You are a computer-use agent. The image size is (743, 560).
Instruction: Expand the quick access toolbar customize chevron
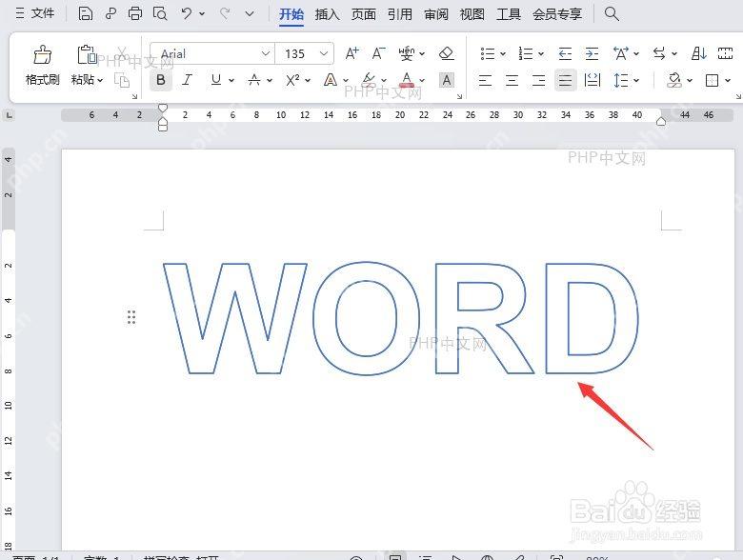tap(250, 13)
